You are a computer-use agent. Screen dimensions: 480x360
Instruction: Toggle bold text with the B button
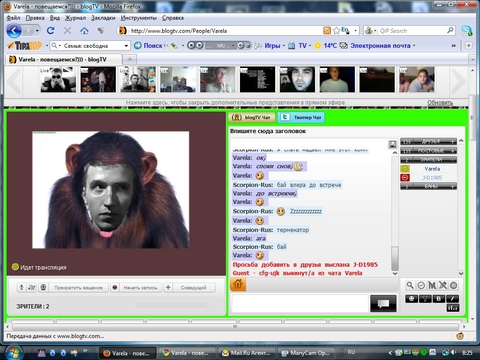[439, 299]
